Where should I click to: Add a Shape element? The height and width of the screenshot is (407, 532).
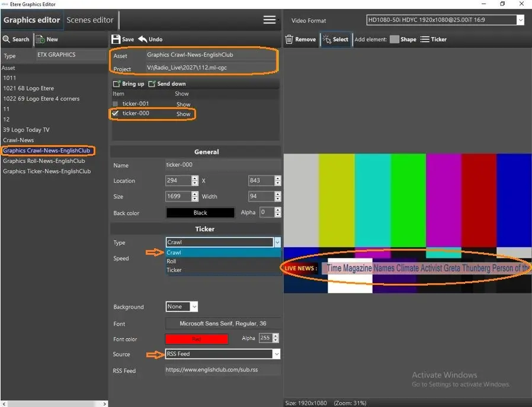point(395,40)
